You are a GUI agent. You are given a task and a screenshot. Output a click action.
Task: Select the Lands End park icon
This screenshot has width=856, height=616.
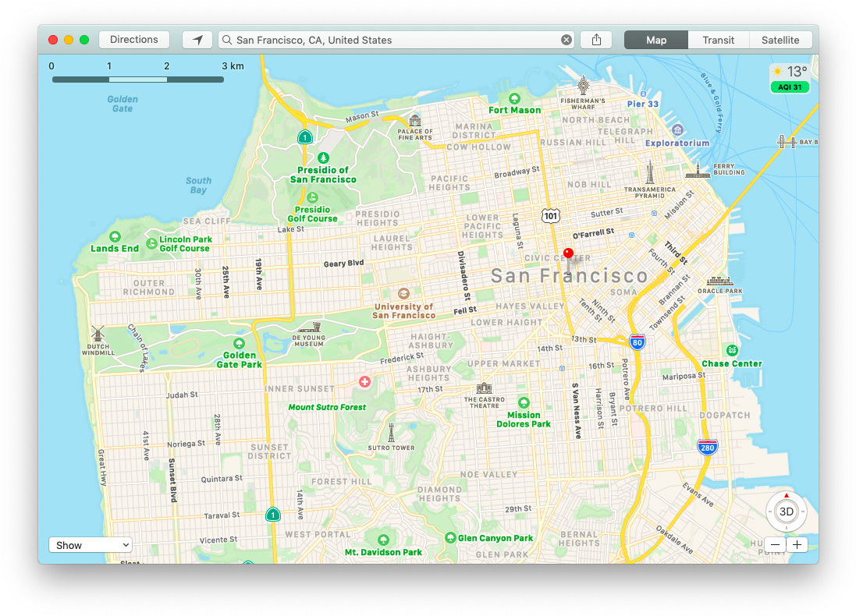(x=115, y=237)
